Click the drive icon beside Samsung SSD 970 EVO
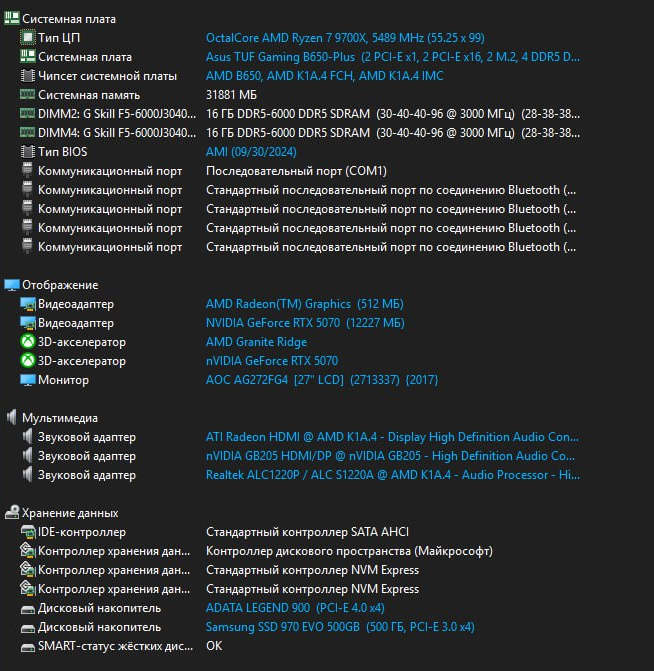The height and width of the screenshot is (671, 654). coord(28,628)
